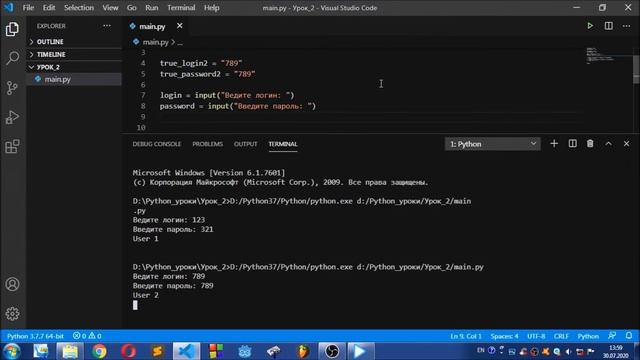Click terminal input cursor line

(x=135, y=305)
